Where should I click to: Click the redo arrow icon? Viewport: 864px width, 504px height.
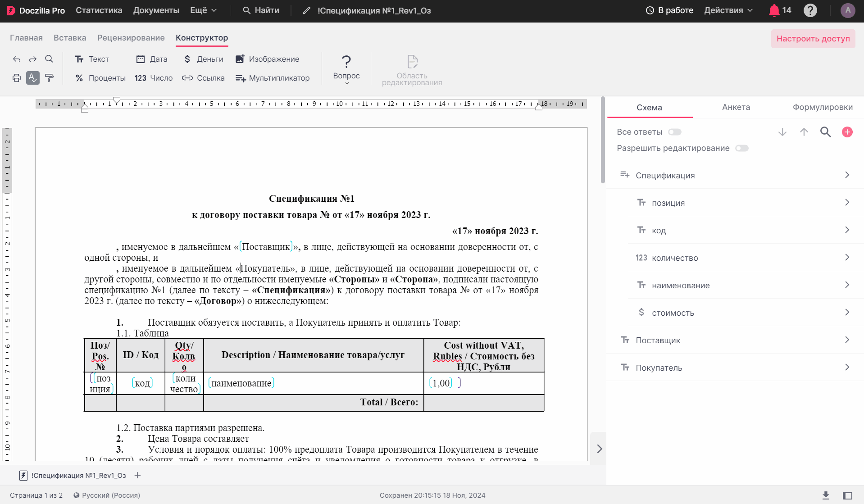coord(33,59)
